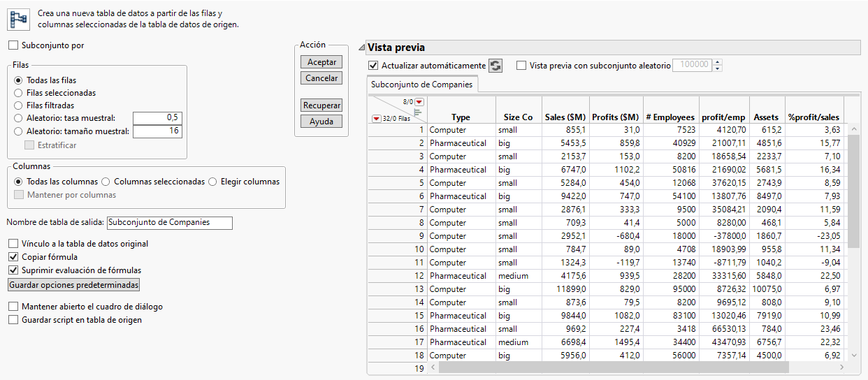Click Guardar opciones predeterminadas button
Image resolution: width=868 pixels, height=380 pixels.
[74, 285]
